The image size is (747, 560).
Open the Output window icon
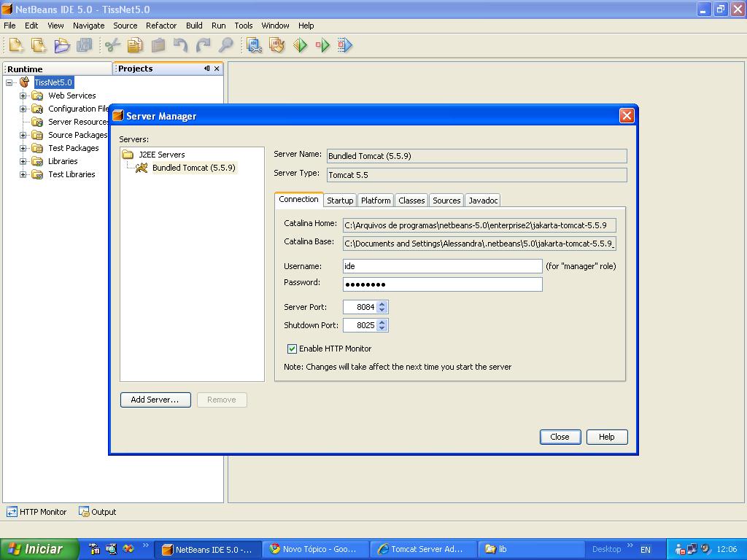tap(84, 512)
